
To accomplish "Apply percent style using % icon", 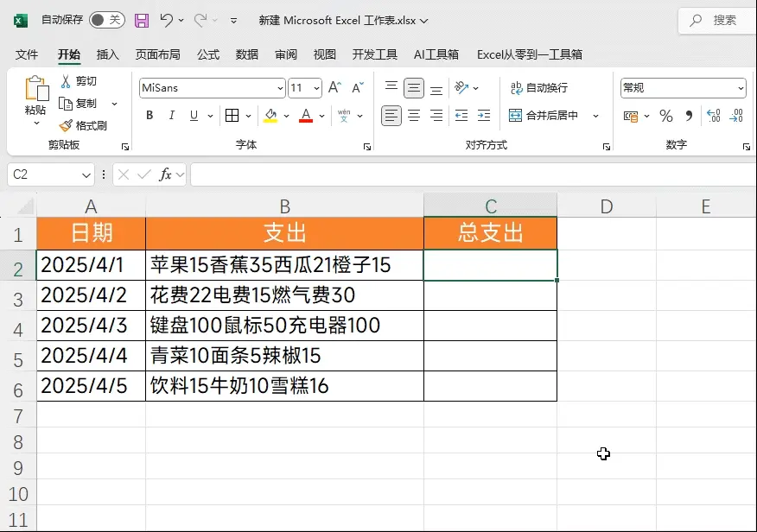I will pyautogui.click(x=665, y=116).
